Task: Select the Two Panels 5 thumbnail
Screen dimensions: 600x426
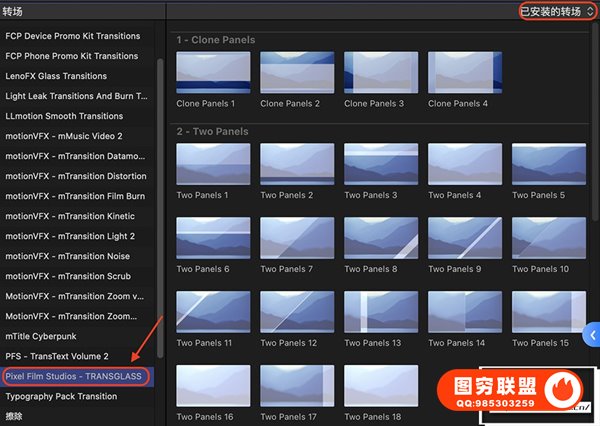Action: (x=549, y=164)
